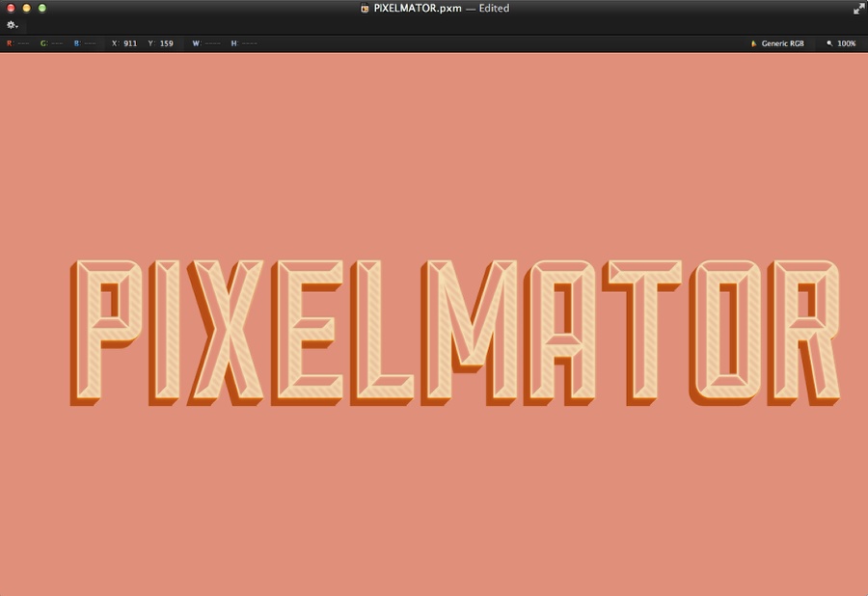
Task: Click the H height readout
Action: click(244, 43)
